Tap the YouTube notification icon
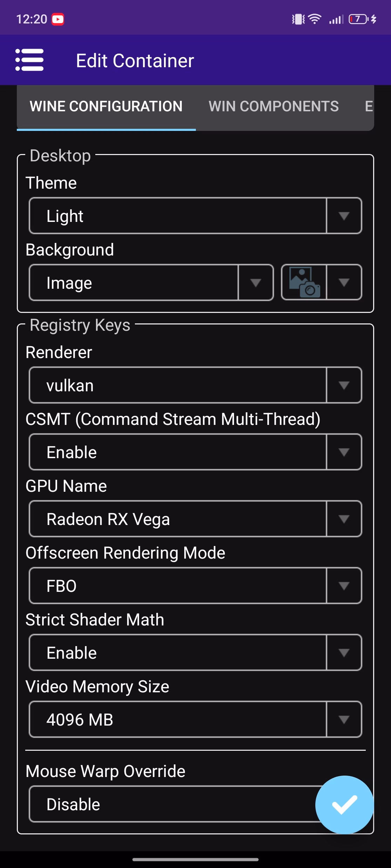This screenshot has height=868, width=391. 58,19
